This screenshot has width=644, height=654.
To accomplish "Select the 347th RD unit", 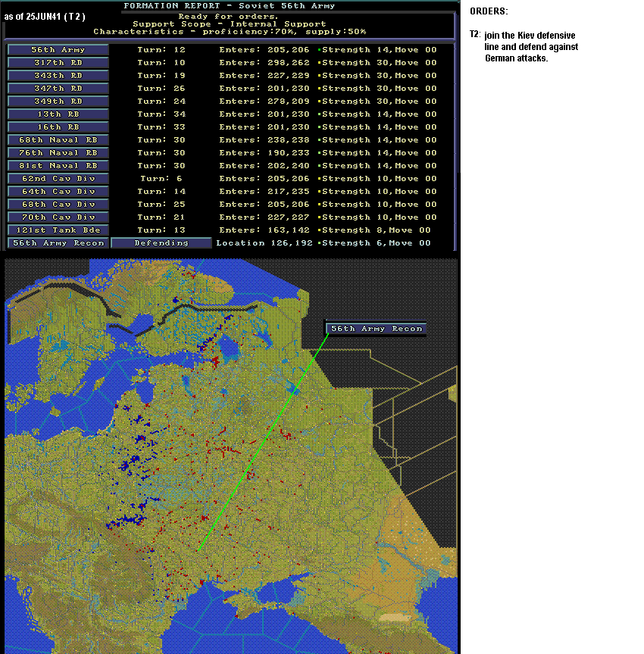I will click(58, 89).
